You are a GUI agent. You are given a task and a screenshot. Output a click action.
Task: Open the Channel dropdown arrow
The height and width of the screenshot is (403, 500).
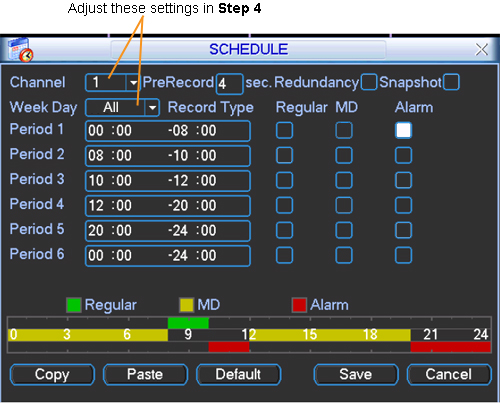tap(133, 82)
